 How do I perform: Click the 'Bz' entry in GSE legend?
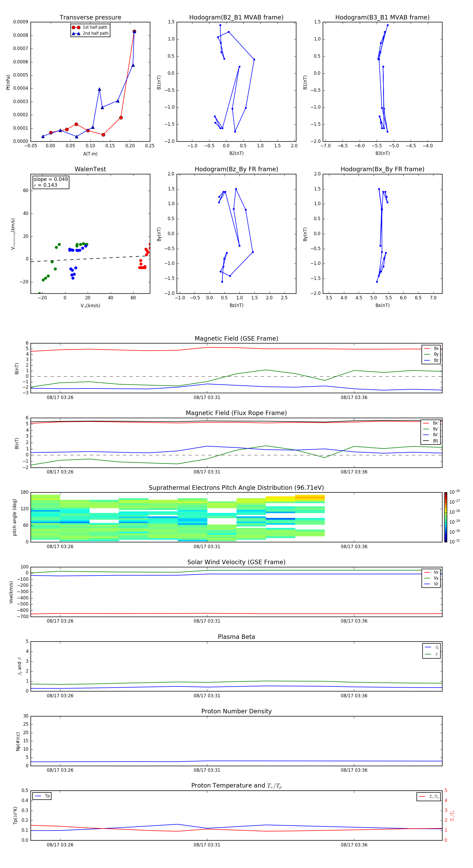pyautogui.click(x=431, y=360)
